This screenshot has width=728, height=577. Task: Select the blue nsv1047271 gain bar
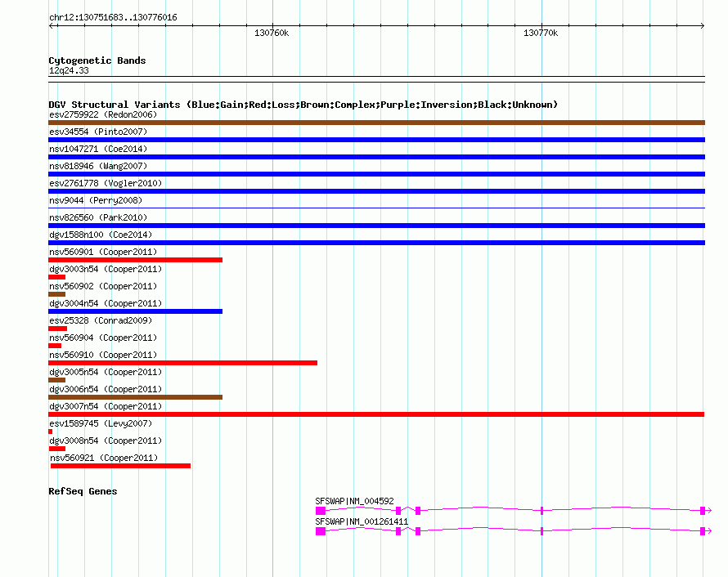pyautogui.click(x=376, y=157)
